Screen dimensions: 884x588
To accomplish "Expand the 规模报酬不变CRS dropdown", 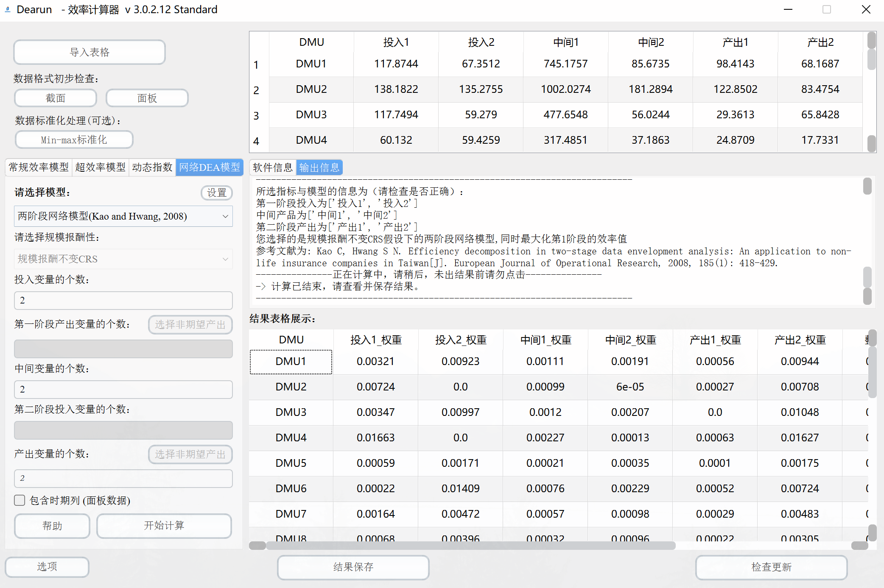I will click(123, 259).
